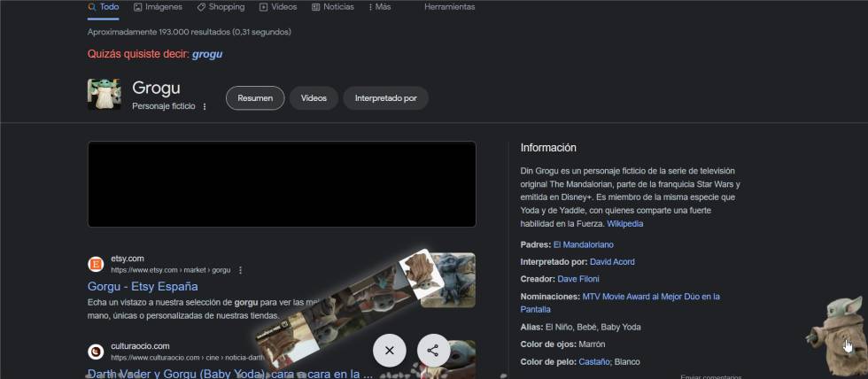The image size is (868, 379).
Task: Open MTV Movie Award al Mejor Dúo link
Action: [620, 303]
